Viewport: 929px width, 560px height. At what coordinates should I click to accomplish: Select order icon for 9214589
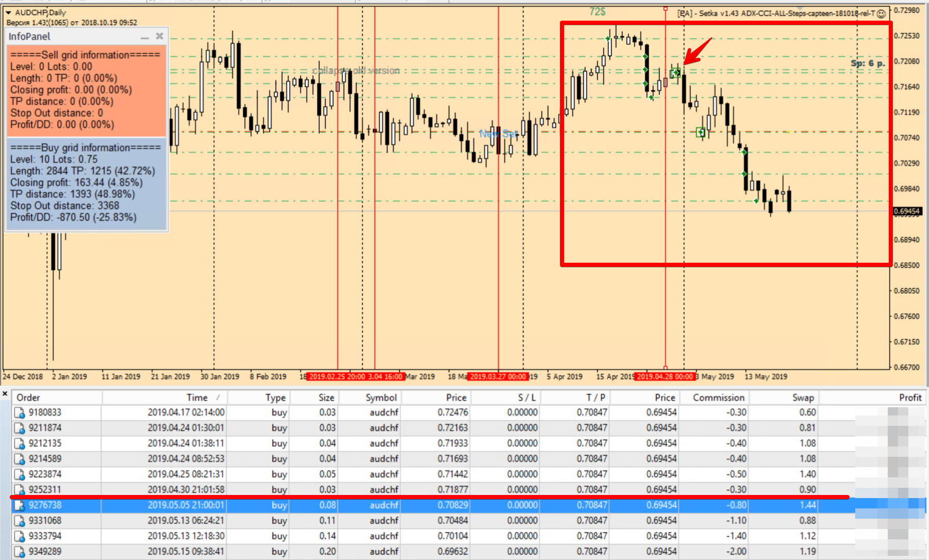point(20,459)
